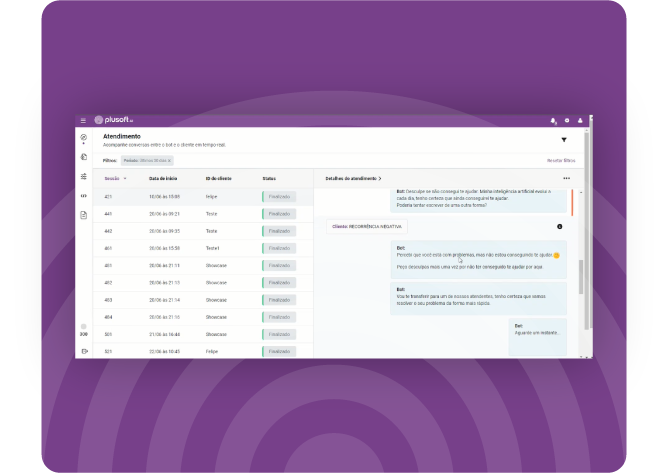The width and height of the screenshot is (668, 473).
Task: Select session row 404
Action: click(x=203, y=317)
